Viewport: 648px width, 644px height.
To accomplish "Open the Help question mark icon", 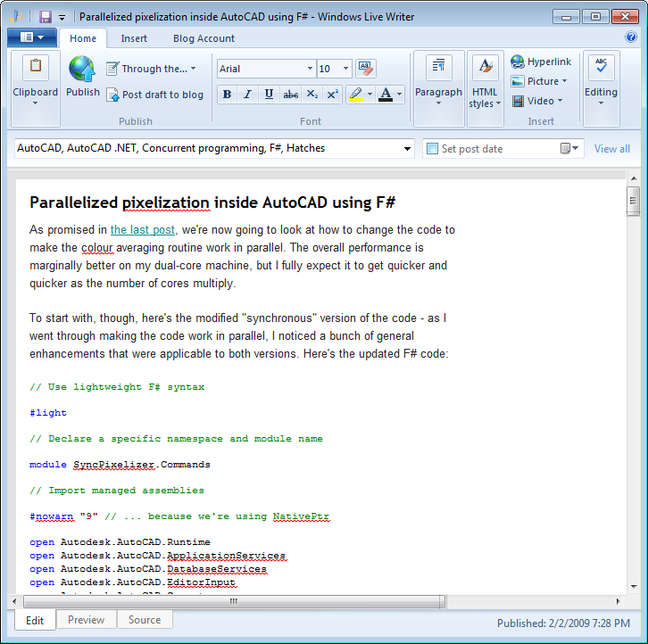I will [x=631, y=37].
